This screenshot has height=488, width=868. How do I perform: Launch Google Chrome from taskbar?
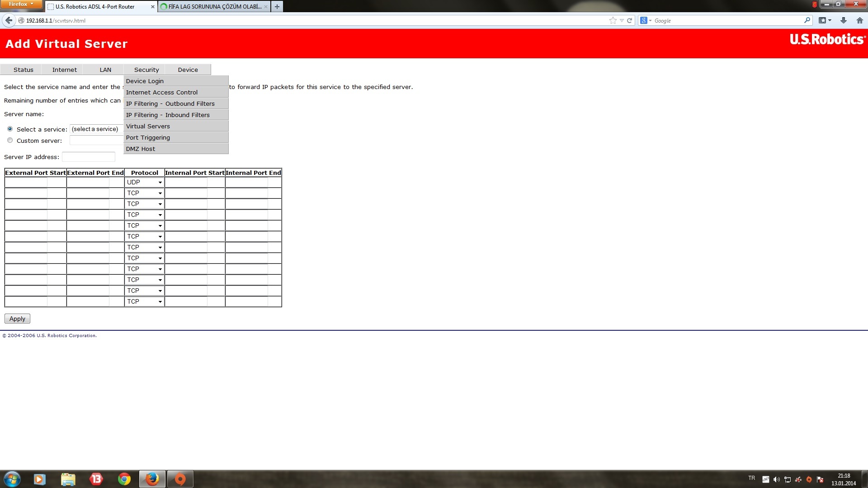coord(124,479)
